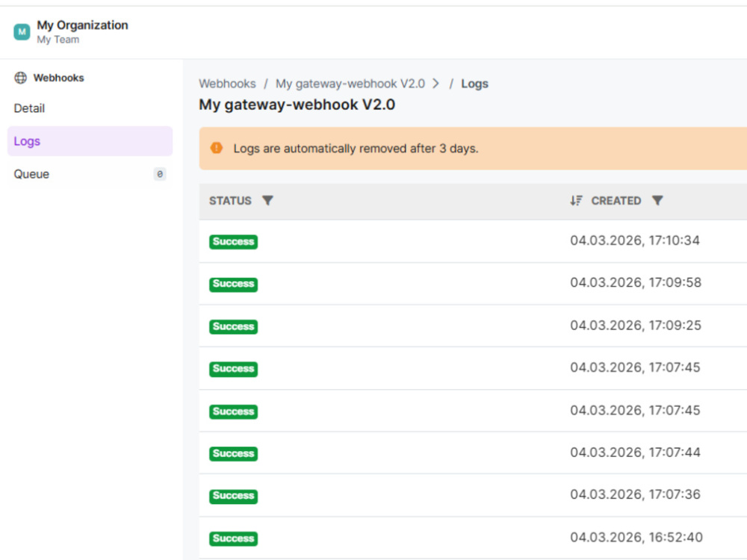Screen dimensions: 747x560
Task: Select timestamp 04.03.2026, 17:09:58
Action: (x=636, y=283)
